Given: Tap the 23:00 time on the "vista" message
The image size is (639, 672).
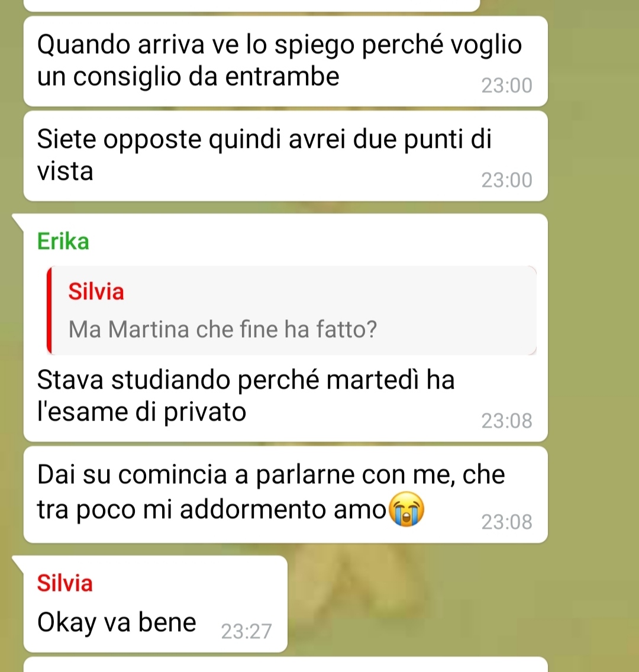Looking at the screenshot, I should [506, 180].
